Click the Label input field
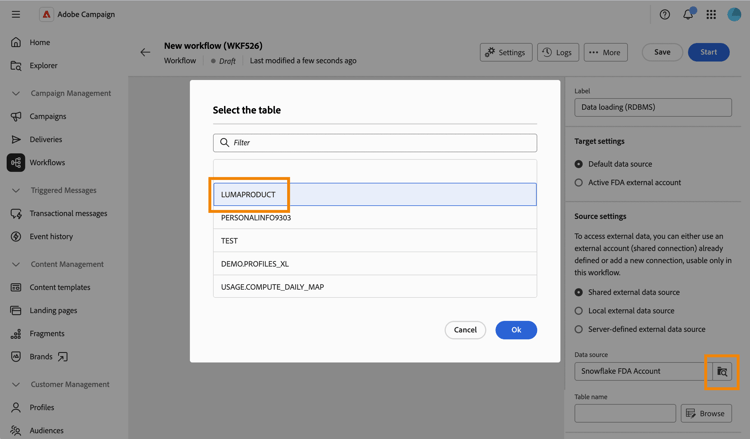The width and height of the screenshot is (750, 439). 653,107
